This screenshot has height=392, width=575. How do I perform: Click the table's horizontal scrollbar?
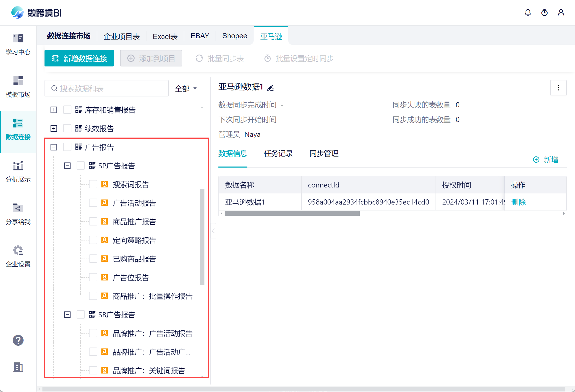pos(292,213)
